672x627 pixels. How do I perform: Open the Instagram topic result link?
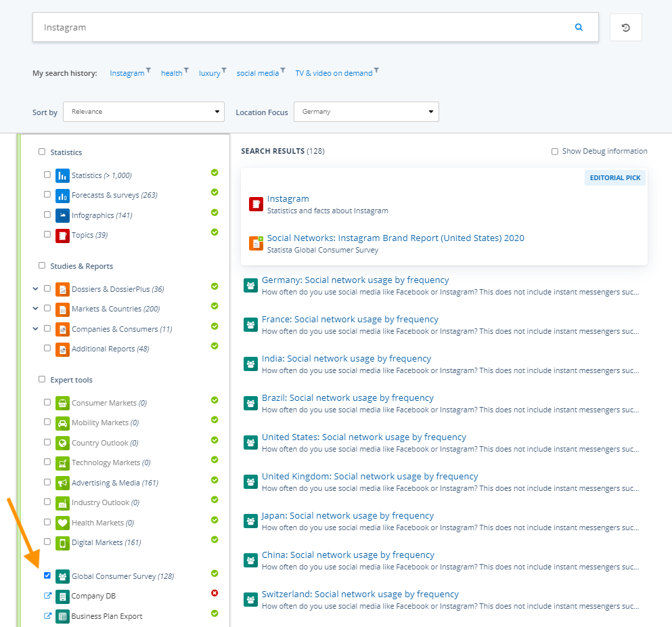tap(288, 199)
